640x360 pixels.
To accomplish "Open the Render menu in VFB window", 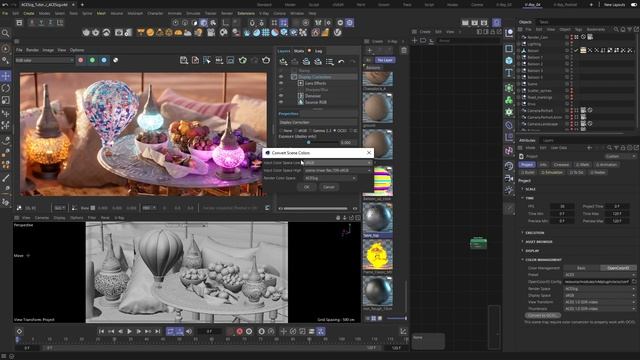I will (x=32, y=50).
